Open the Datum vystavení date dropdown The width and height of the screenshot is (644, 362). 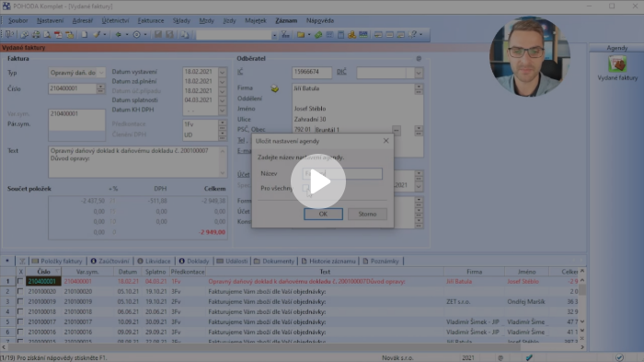(x=223, y=72)
